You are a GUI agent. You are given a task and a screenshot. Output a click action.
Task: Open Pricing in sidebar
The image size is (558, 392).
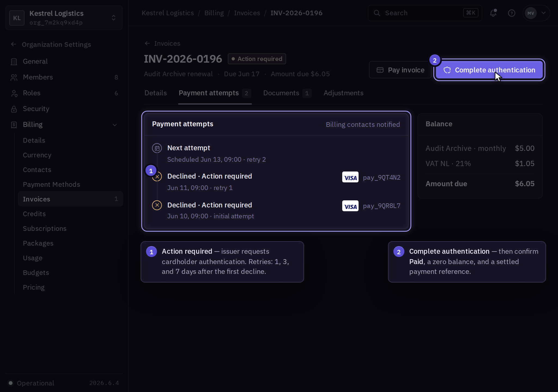point(70,287)
